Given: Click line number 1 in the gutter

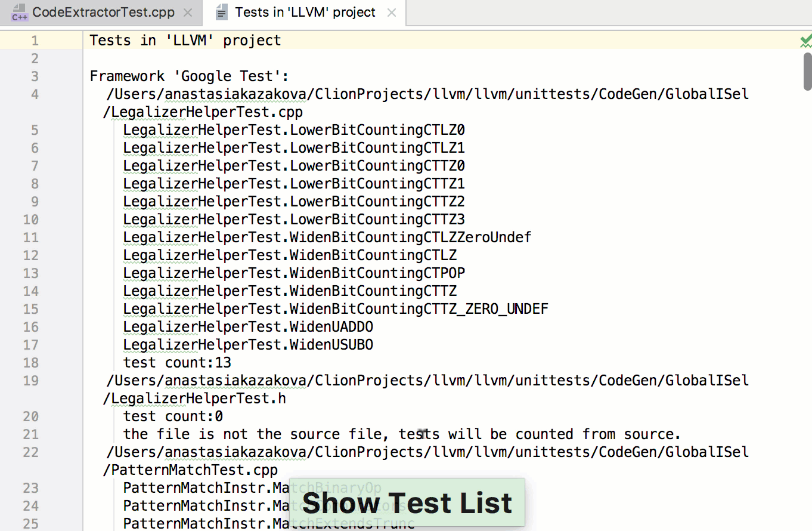Looking at the screenshot, I should pyautogui.click(x=35, y=41).
